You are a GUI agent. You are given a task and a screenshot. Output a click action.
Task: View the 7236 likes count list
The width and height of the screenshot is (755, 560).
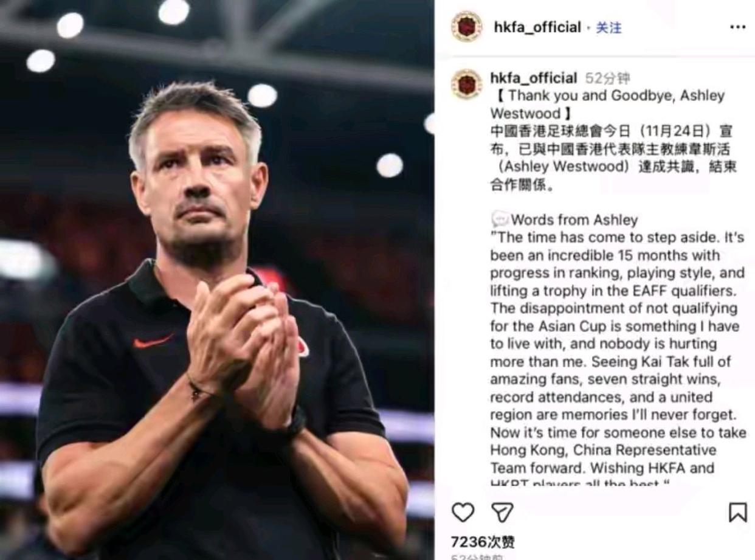pyautogui.click(x=483, y=542)
